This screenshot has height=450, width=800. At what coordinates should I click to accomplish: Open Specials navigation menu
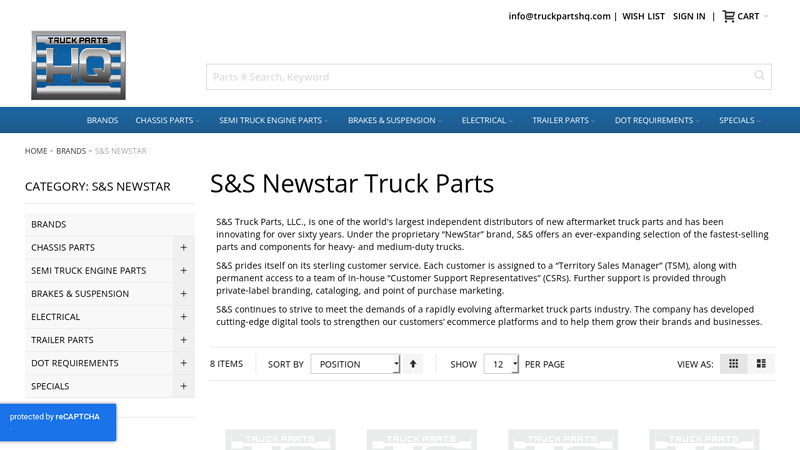pos(740,120)
